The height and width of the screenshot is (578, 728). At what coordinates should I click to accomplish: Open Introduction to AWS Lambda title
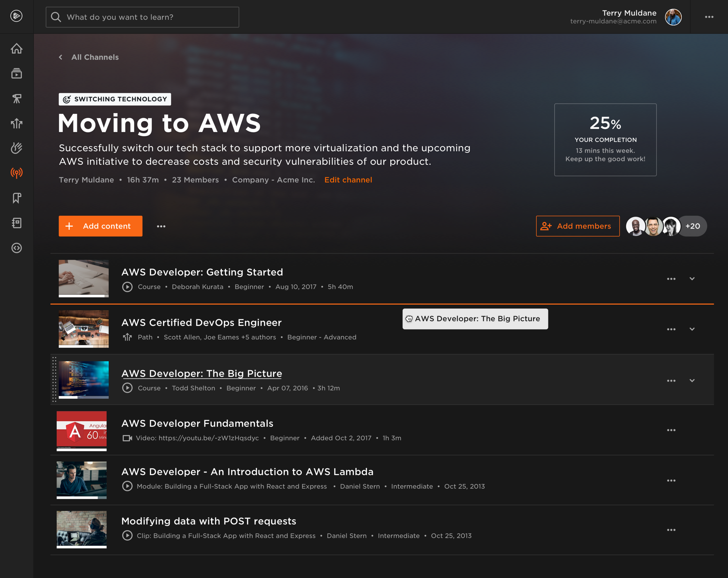point(248,472)
